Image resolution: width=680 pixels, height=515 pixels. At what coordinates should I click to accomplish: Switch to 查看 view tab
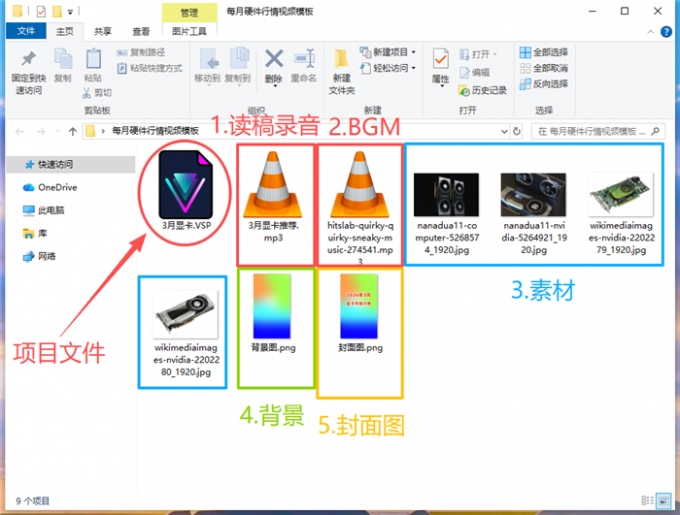141,31
